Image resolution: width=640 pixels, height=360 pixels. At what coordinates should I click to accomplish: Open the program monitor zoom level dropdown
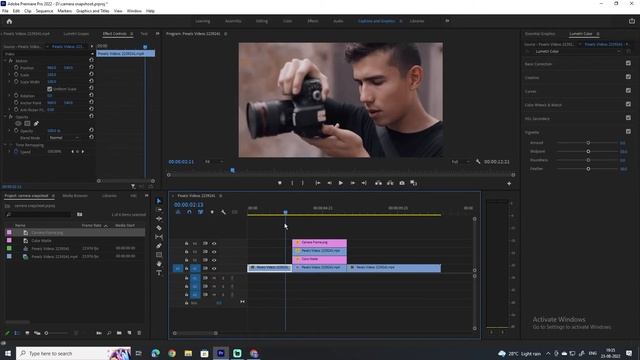point(214,162)
